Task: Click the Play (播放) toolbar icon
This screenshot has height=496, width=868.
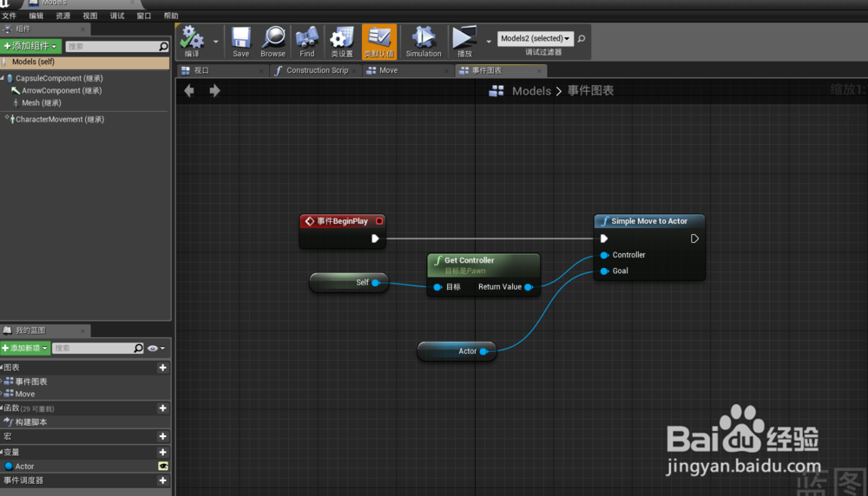Action: (464, 42)
